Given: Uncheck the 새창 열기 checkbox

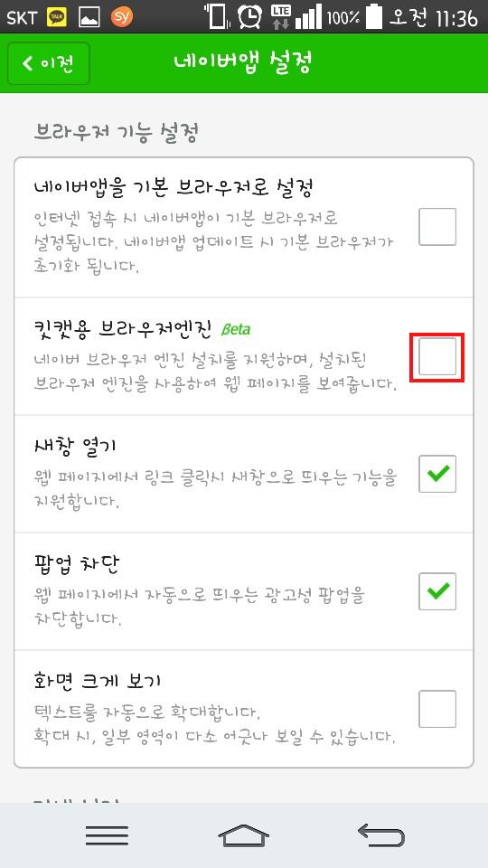Looking at the screenshot, I should (x=437, y=474).
